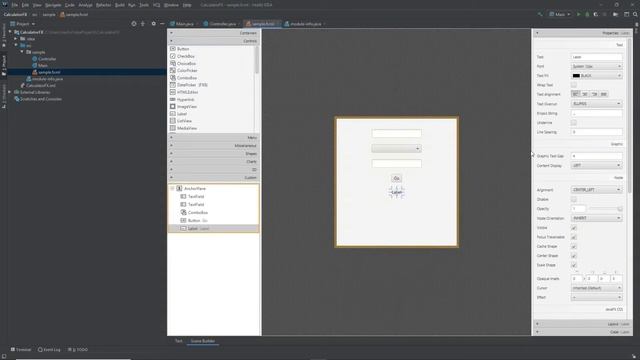Select ChoiceBox control in the library
Image resolution: width=640 pixels, height=360 pixels.
[x=186, y=64]
